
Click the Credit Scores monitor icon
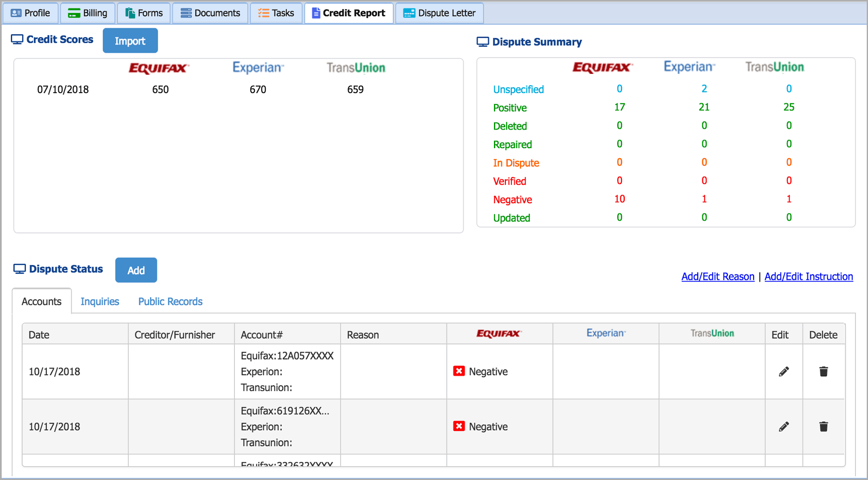pyautogui.click(x=18, y=39)
